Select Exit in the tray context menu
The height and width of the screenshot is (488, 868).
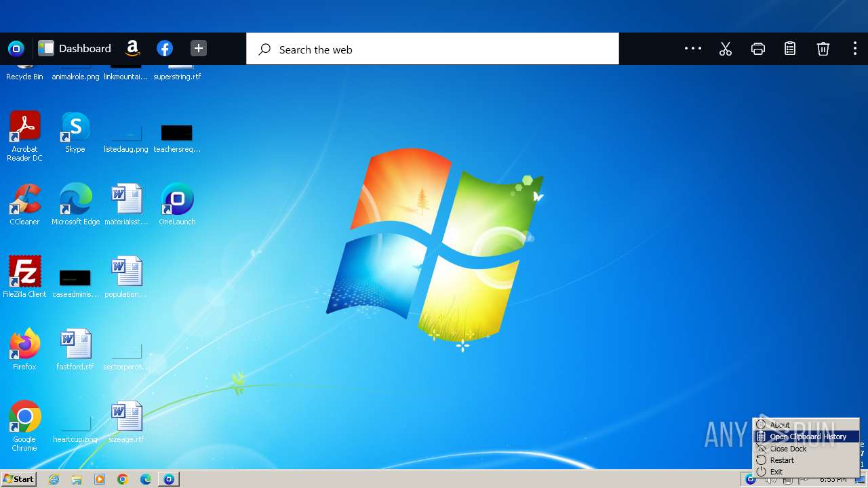[x=806, y=472]
